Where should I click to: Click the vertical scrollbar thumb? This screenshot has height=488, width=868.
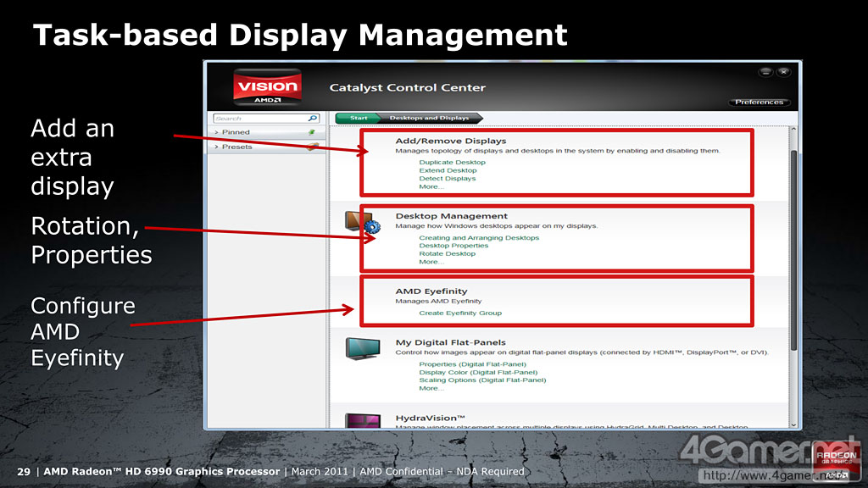793,250
